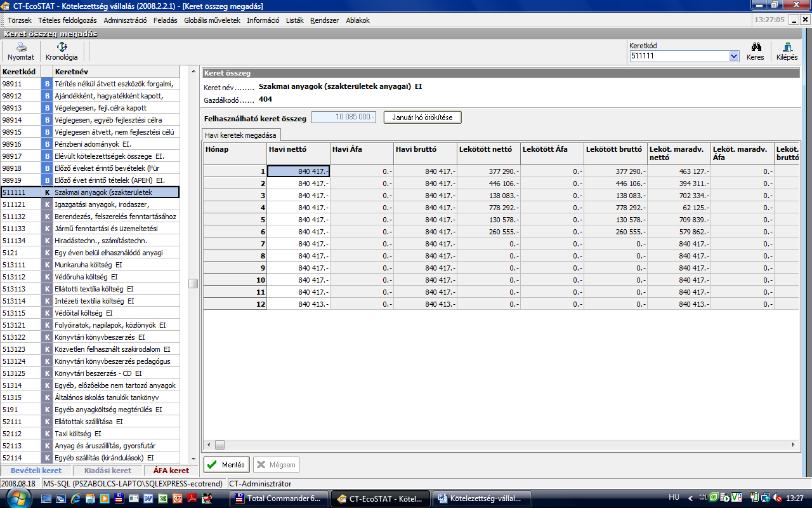Select row Pénzbeni adományok EI.
812x508 pixels.
(x=89, y=144)
